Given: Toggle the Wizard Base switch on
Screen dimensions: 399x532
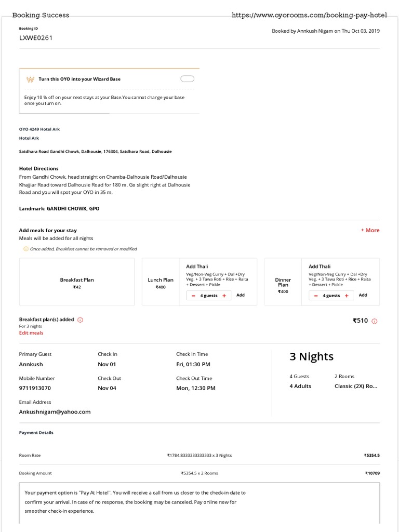Looking at the screenshot, I should tap(187, 79).
